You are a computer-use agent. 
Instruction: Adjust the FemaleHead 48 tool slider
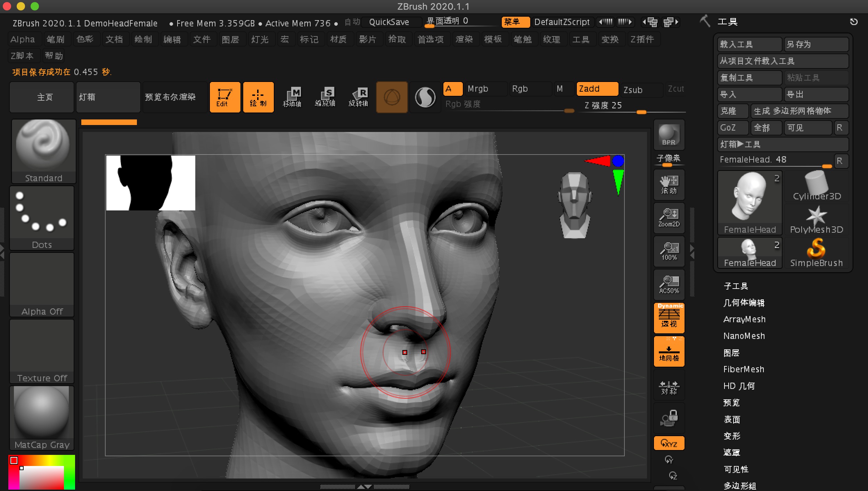pyautogui.click(x=775, y=160)
